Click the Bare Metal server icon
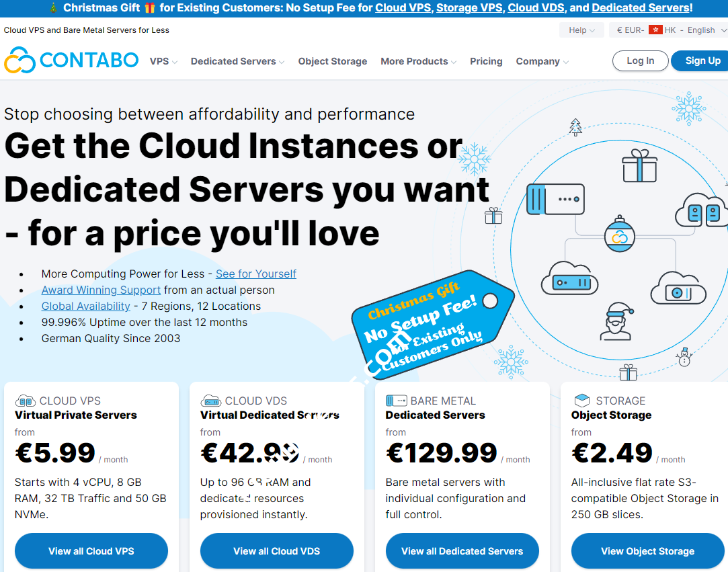This screenshot has width=728, height=572. point(396,400)
